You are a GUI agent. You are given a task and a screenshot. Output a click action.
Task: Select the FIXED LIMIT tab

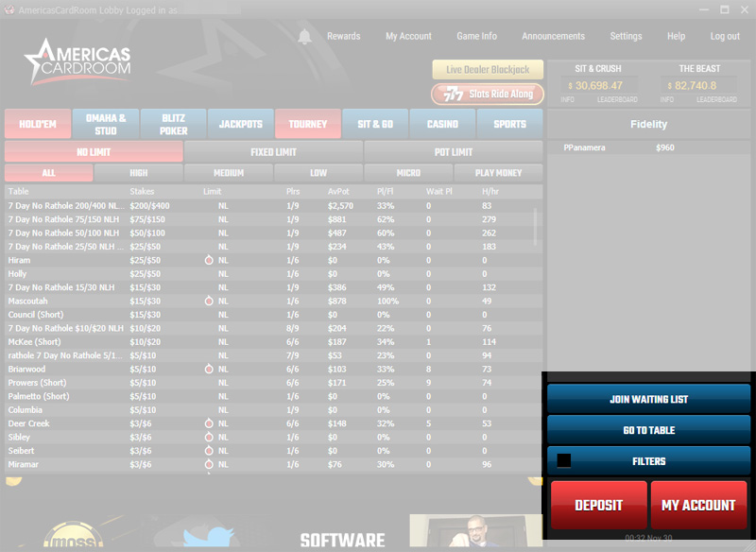(x=273, y=152)
